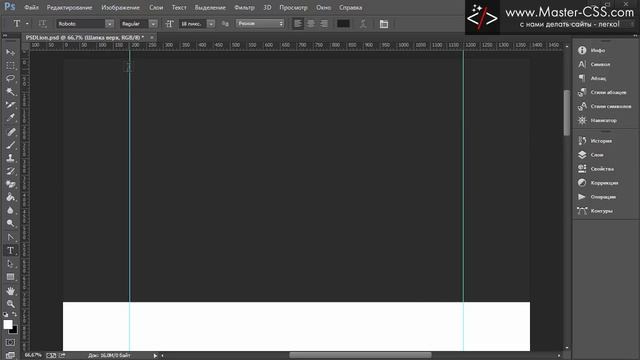Select the Horizontal Type tool in toolbox
Screen dimensions: 640x360
coord(11,251)
